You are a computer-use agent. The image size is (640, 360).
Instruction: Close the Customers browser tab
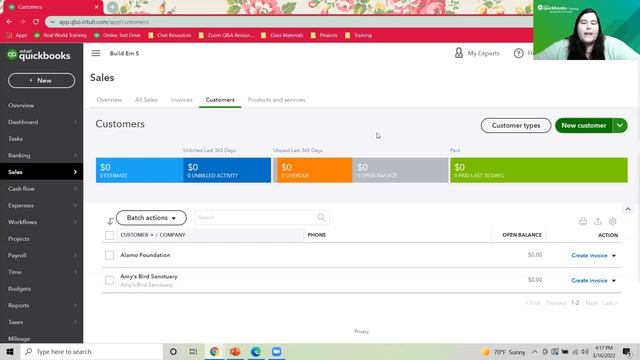(96, 7)
